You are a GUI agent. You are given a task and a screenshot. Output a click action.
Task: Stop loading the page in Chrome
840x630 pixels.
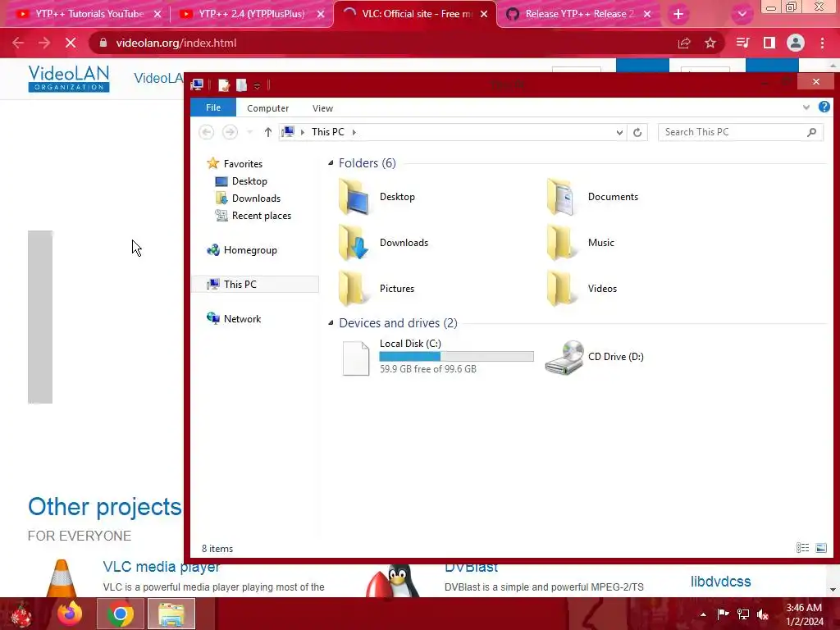point(71,43)
